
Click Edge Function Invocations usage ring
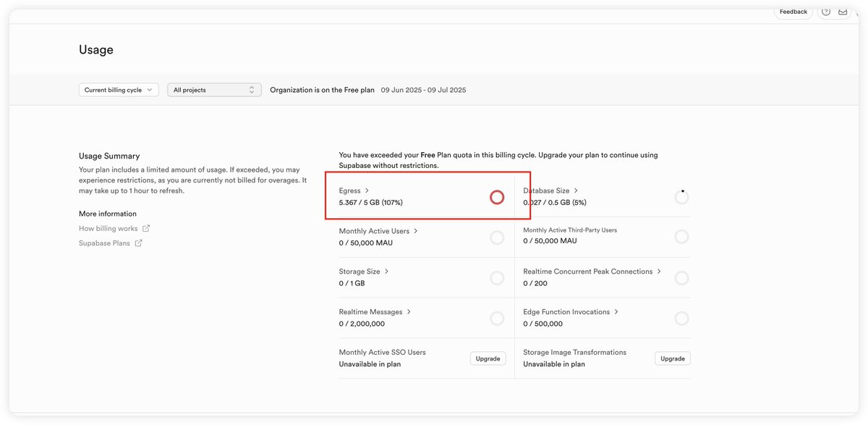click(x=681, y=319)
